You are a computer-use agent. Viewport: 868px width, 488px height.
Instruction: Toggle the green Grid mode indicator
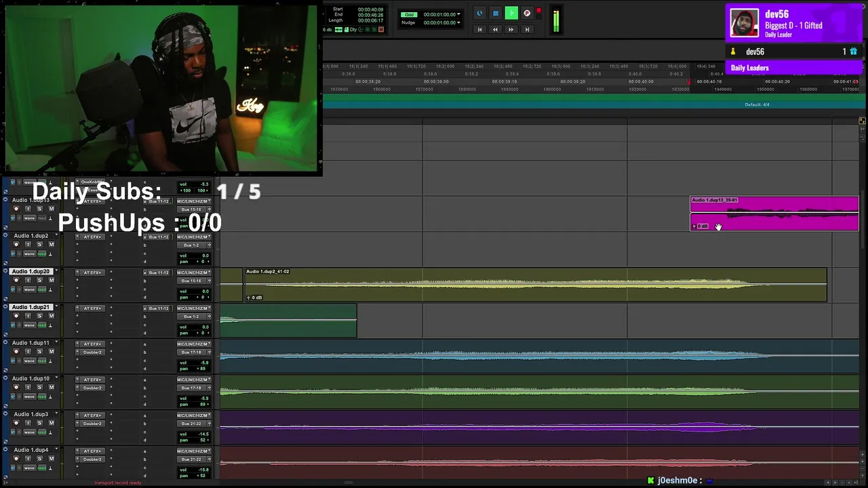(x=409, y=14)
